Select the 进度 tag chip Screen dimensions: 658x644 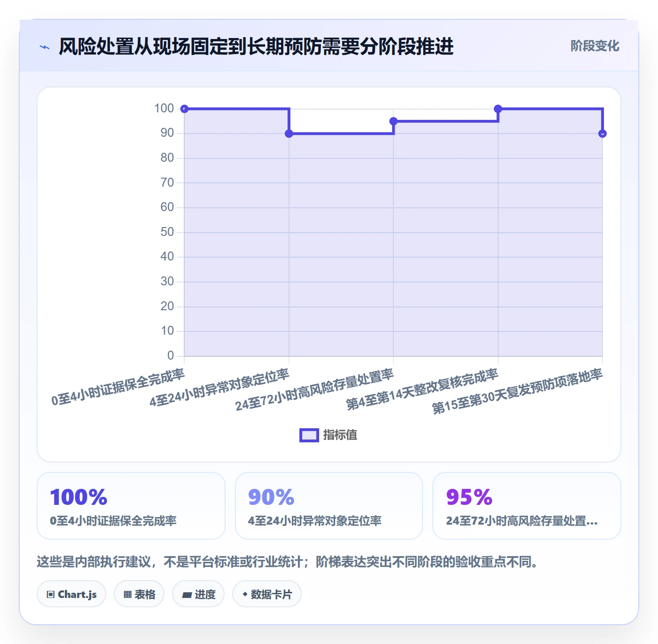click(x=198, y=594)
